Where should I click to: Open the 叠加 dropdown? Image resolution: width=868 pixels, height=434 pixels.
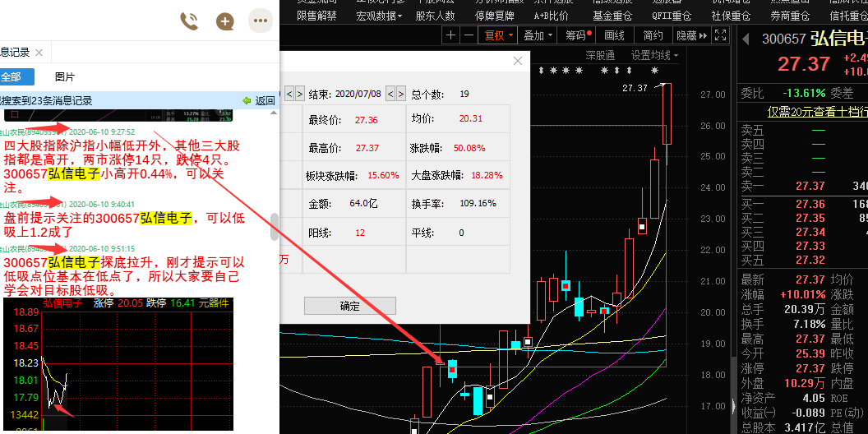pyautogui.click(x=538, y=35)
